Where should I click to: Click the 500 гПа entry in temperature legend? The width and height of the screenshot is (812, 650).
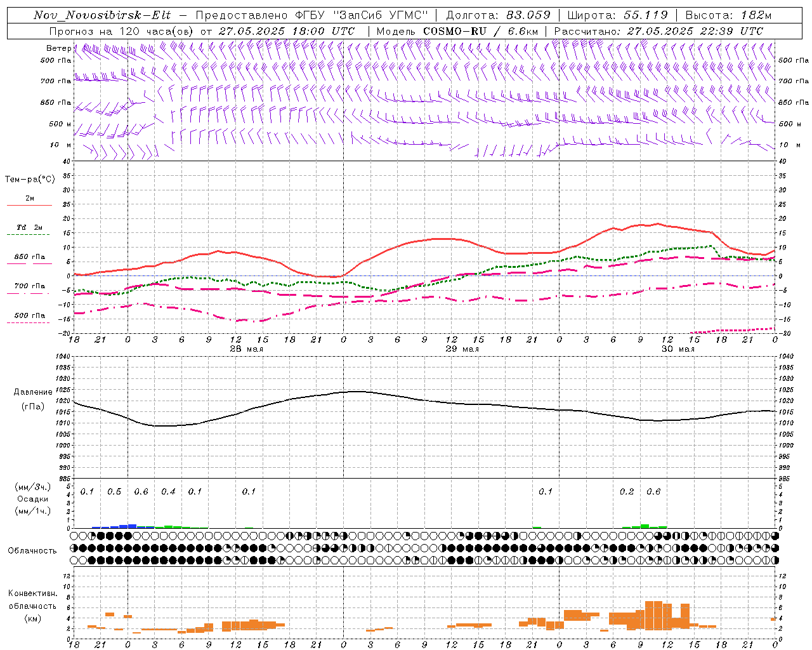30,315
